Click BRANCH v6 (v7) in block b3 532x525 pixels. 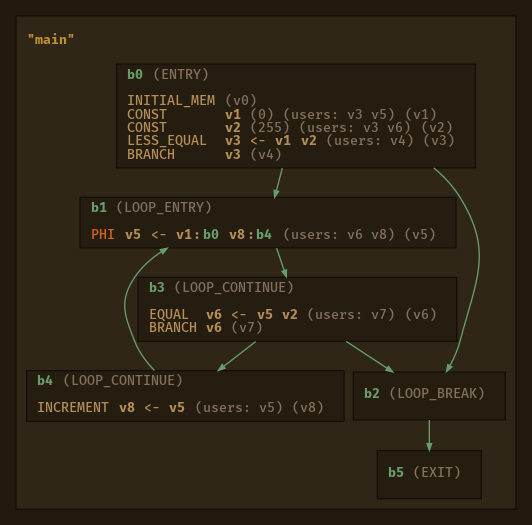(x=206, y=327)
